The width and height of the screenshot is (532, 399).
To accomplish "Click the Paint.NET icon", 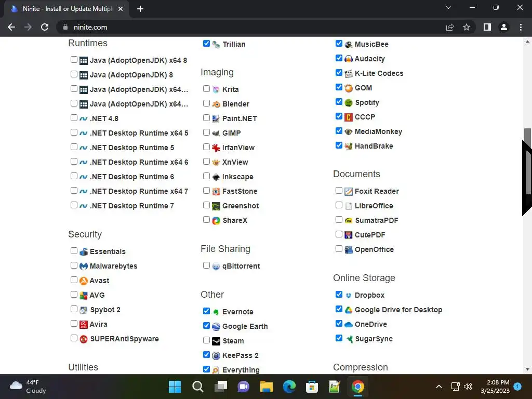I will coord(216,119).
